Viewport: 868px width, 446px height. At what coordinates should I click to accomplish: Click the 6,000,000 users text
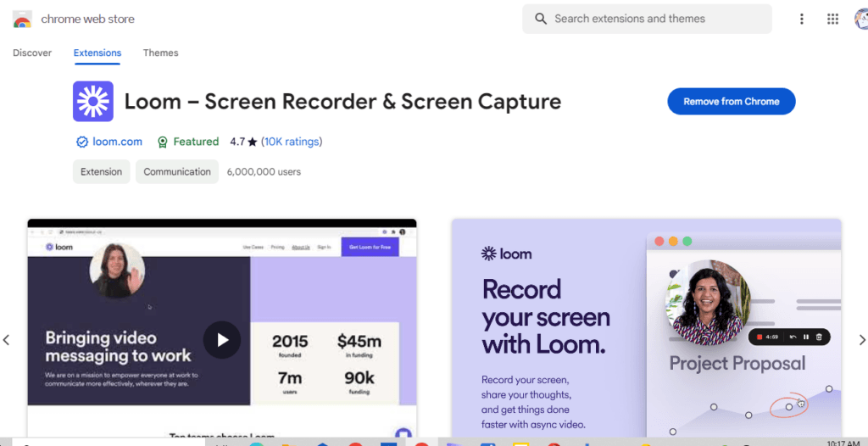tap(264, 172)
